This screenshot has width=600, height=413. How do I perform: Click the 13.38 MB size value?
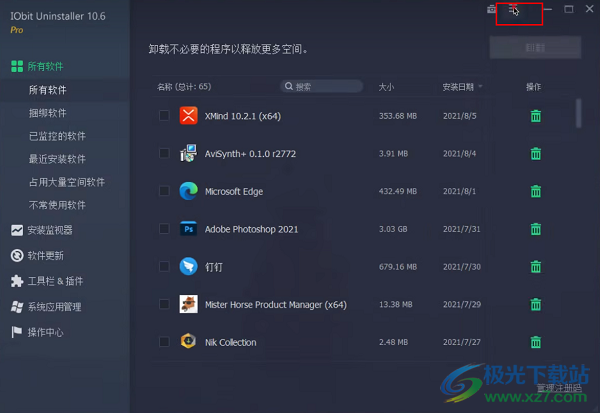[396, 304]
